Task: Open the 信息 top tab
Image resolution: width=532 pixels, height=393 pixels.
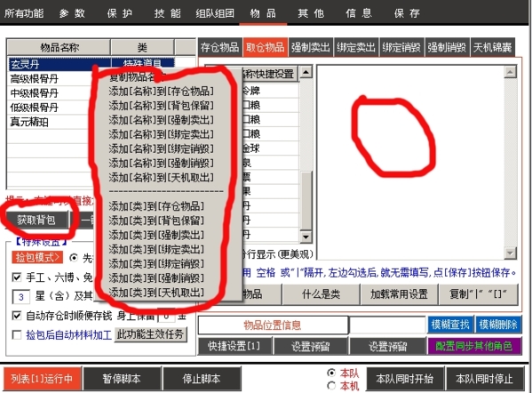Action: 359,13
